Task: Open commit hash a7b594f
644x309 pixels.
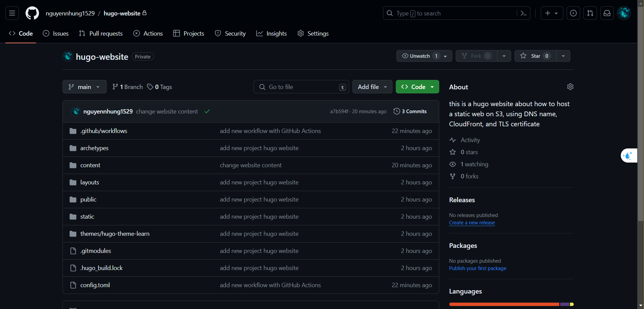Action: [x=339, y=112]
